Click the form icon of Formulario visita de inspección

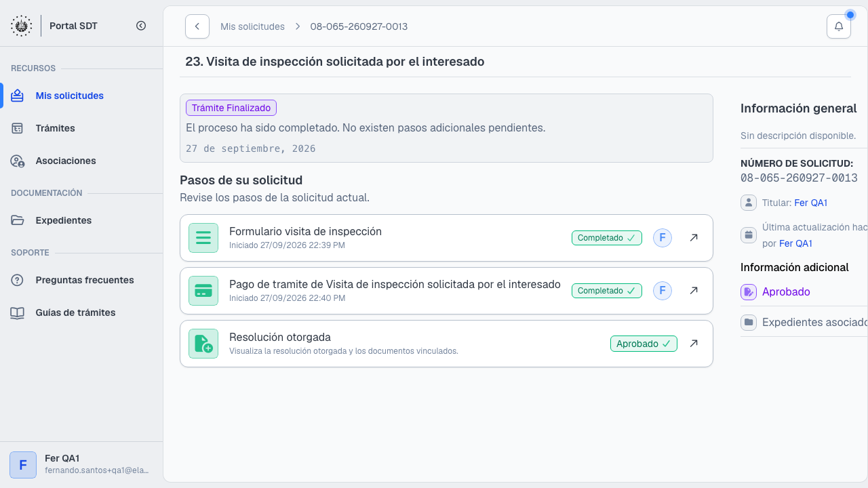pos(203,238)
